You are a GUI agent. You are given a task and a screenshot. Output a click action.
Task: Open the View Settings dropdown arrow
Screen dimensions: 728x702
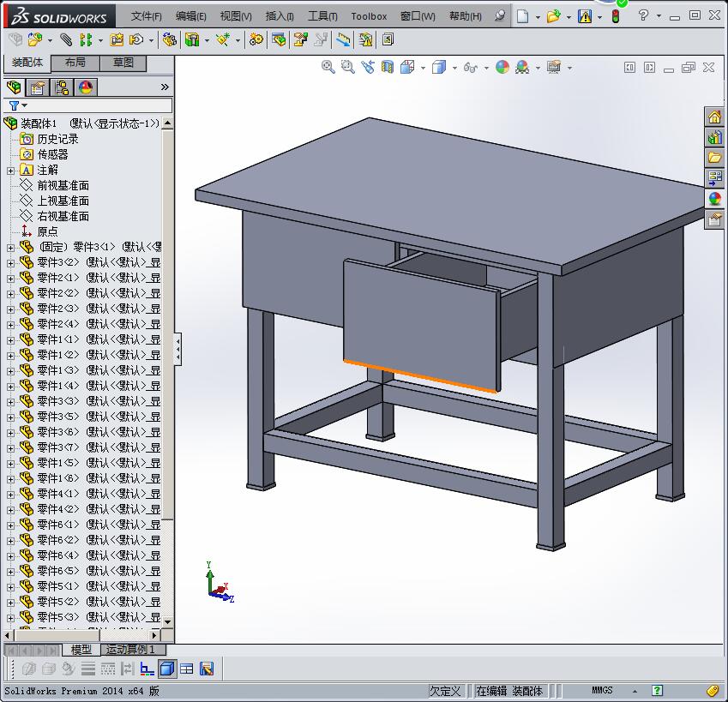pyautogui.click(x=569, y=68)
